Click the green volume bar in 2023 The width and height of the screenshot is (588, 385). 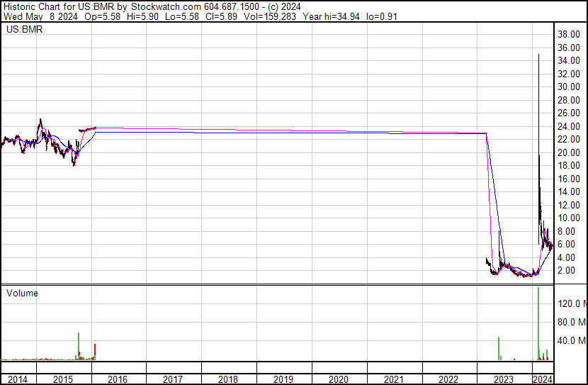[499, 349]
